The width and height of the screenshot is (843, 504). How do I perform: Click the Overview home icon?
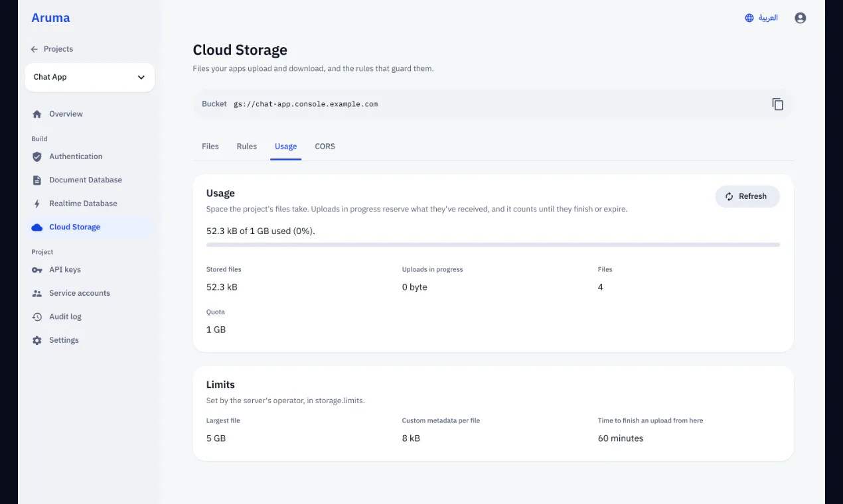coord(37,114)
